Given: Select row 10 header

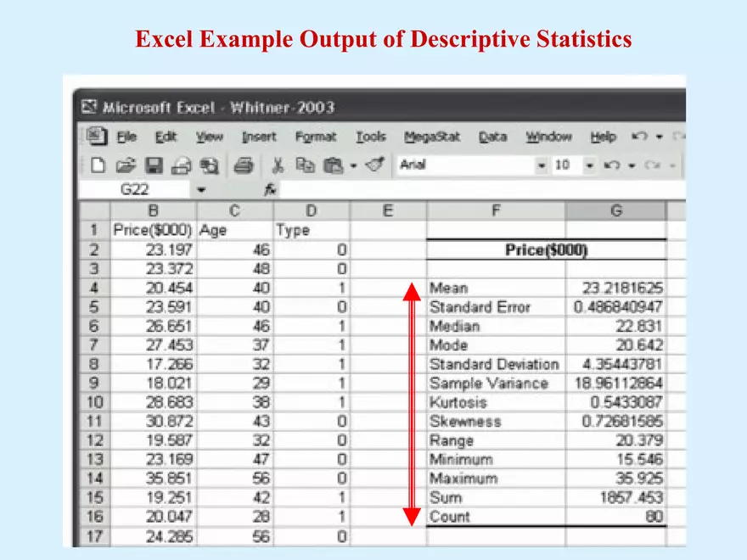Looking at the screenshot, I should 94,402.
